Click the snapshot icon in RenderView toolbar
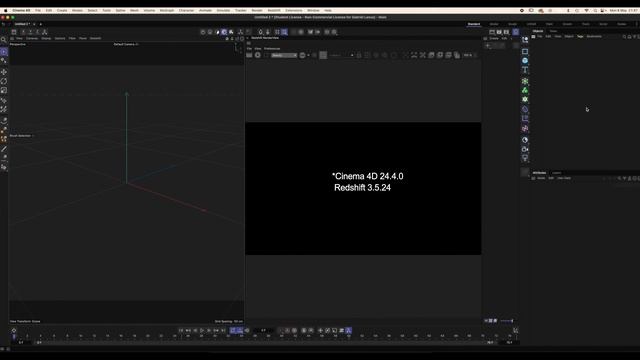 pos(431,55)
